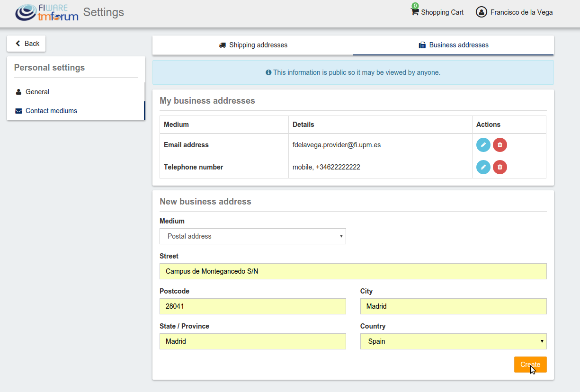580x392 pixels.
Task: Click the Email address row label
Action: (186, 145)
